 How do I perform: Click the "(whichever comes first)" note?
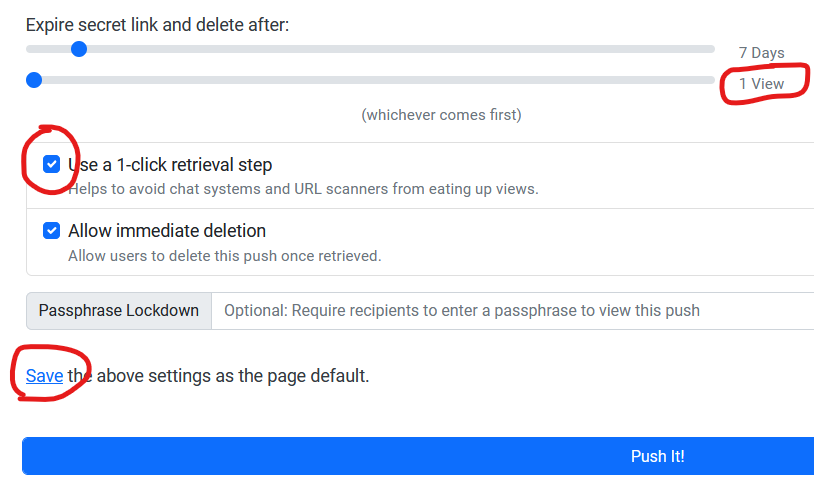(441, 115)
